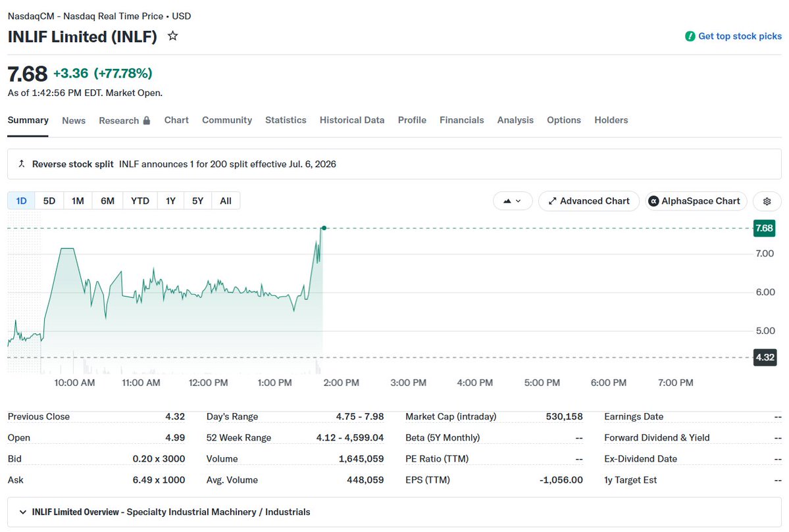789x532 pixels.
Task: Switch to the News tab
Action: tap(74, 121)
